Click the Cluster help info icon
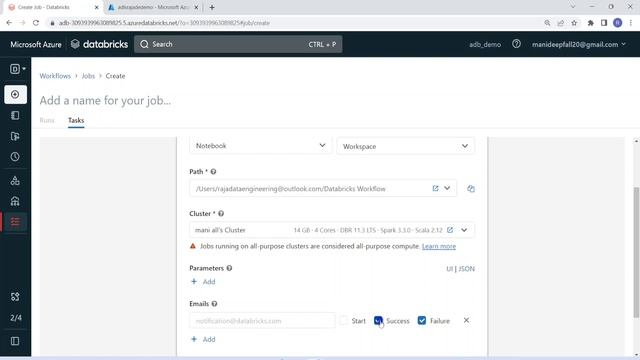Image resolution: width=640 pixels, height=360 pixels. tap(221, 213)
